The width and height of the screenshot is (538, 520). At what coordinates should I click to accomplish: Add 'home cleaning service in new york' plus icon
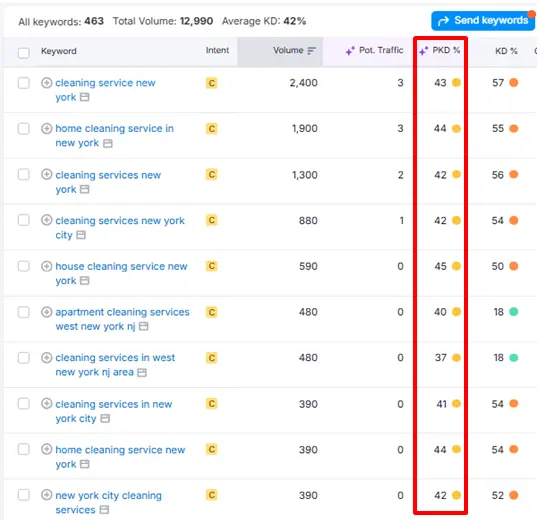[x=46, y=128]
